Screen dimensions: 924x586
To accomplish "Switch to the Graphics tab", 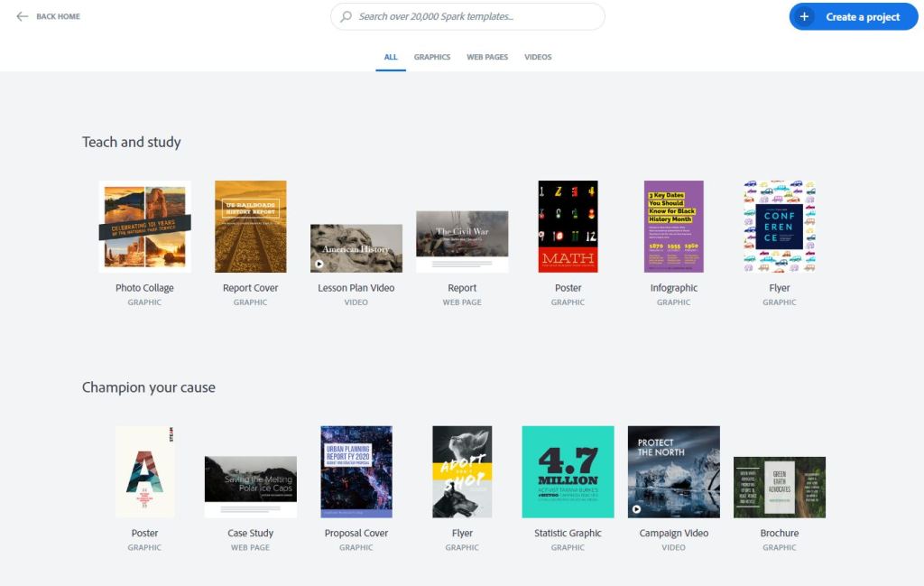I will click(431, 57).
